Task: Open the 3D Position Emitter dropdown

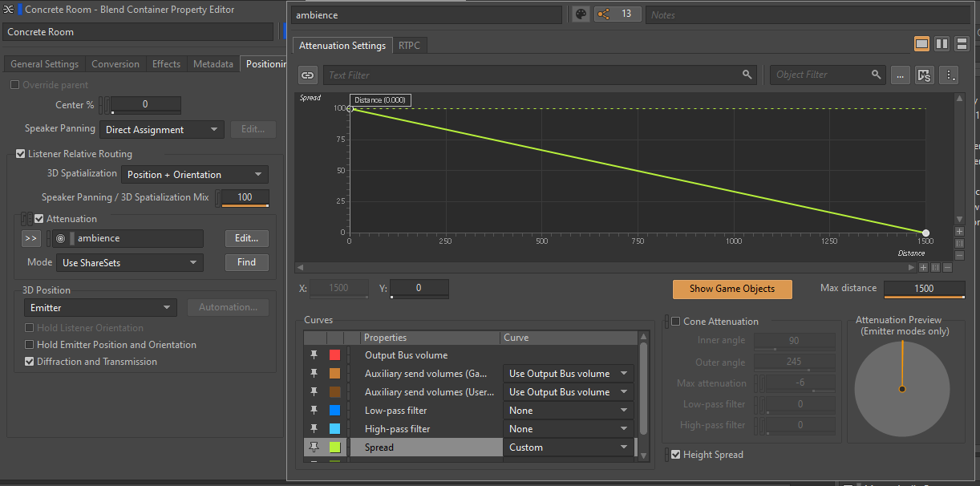Action: tap(98, 307)
